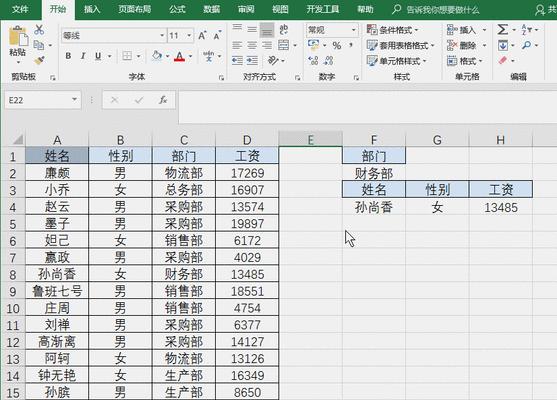Toggle Italic formatting

[x=83, y=56]
